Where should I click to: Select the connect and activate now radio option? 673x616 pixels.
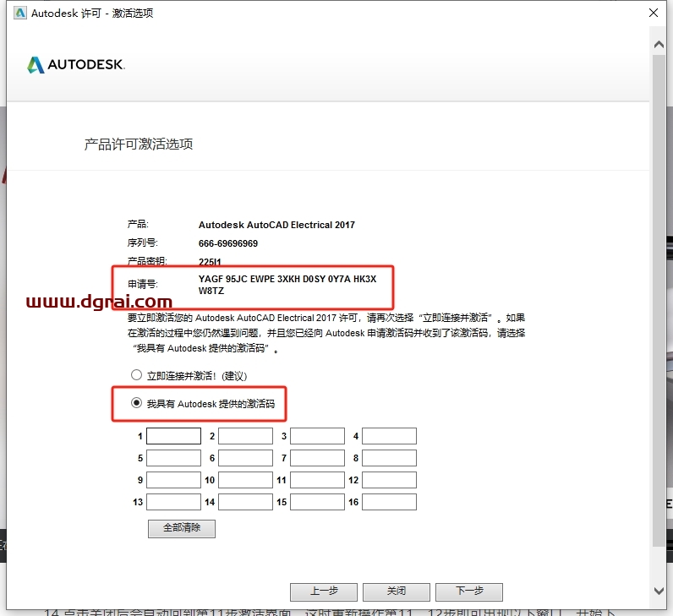click(x=136, y=375)
